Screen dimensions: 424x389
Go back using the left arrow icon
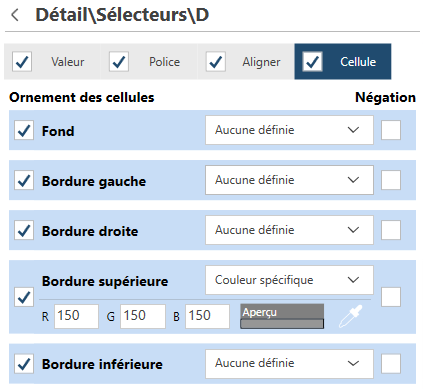[15, 15]
